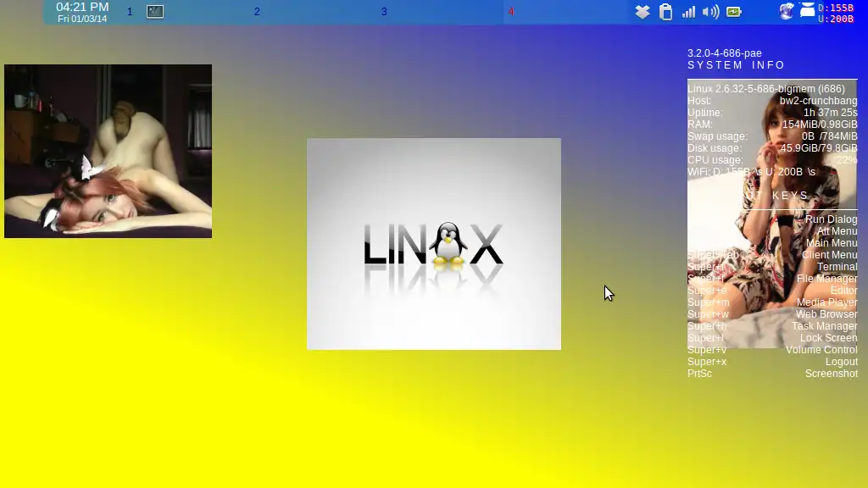
Task: Click the date Fri 01/03/14
Action: point(82,19)
